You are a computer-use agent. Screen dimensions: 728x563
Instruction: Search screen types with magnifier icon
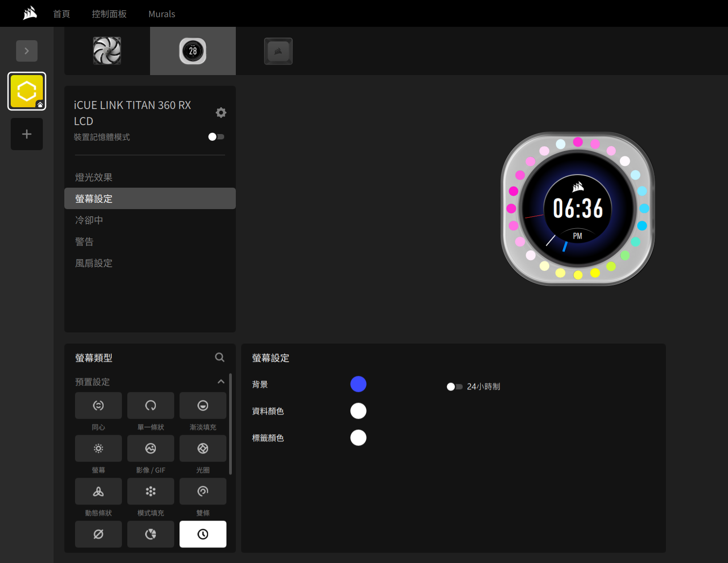219,357
